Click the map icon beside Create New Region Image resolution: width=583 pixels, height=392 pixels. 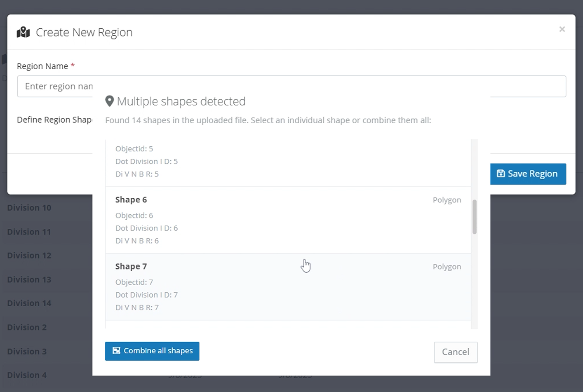(23, 32)
